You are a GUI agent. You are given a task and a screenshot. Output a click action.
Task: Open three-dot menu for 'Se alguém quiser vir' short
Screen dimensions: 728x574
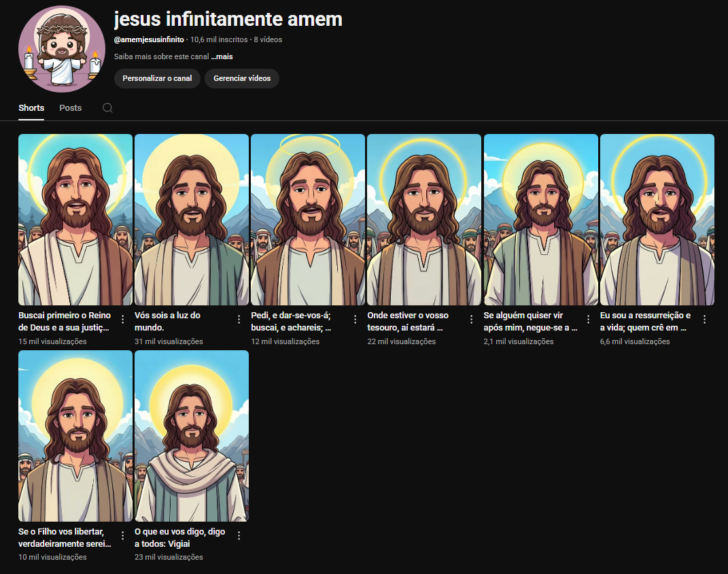(588, 319)
